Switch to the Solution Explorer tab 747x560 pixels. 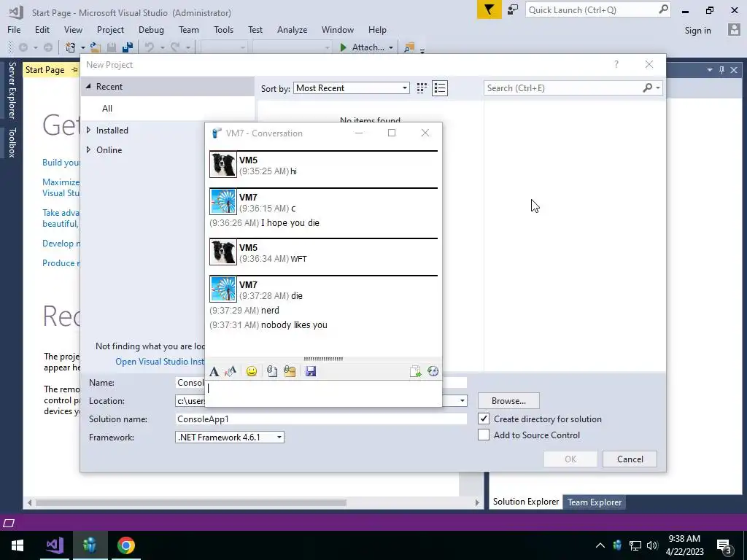[525, 502]
